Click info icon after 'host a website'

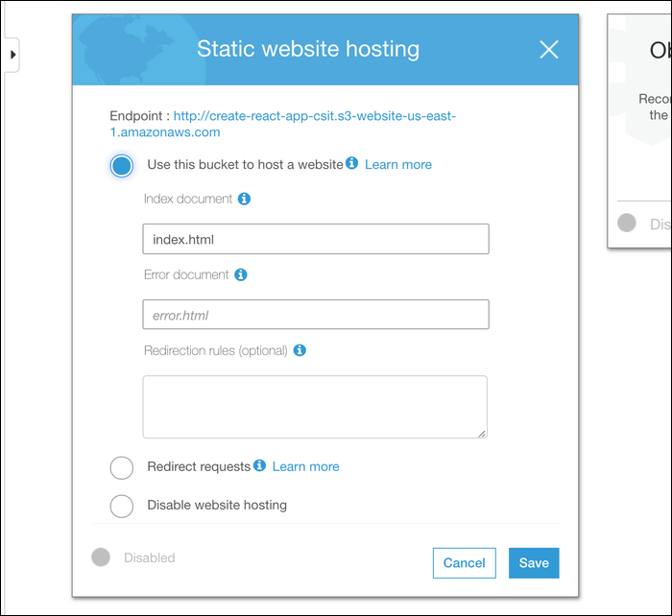352,164
